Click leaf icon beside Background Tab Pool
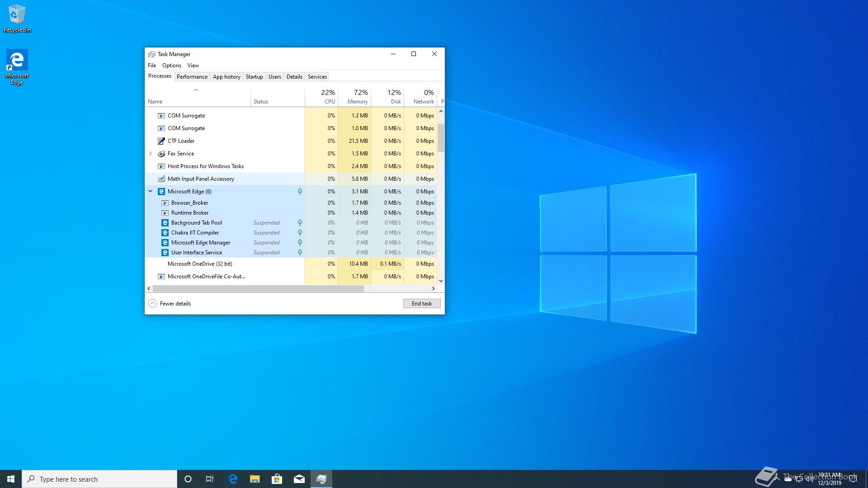 (x=300, y=223)
